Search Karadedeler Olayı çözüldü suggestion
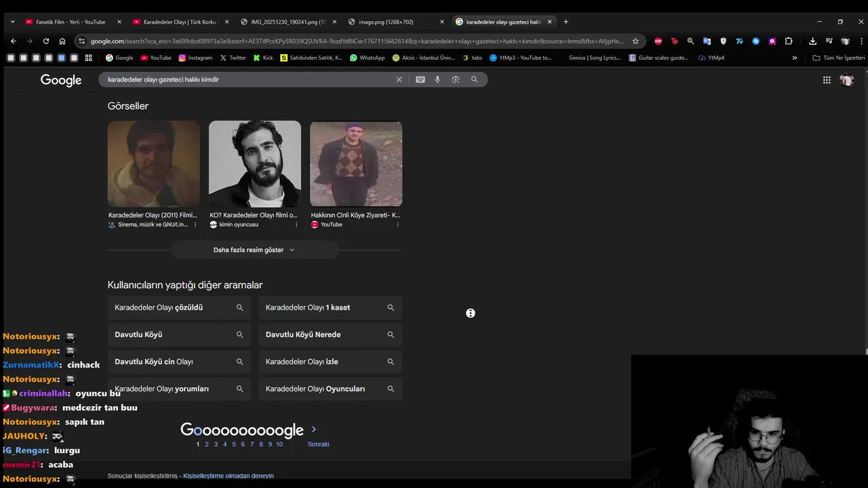Image resolution: width=868 pixels, height=488 pixels. coord(179,308)
